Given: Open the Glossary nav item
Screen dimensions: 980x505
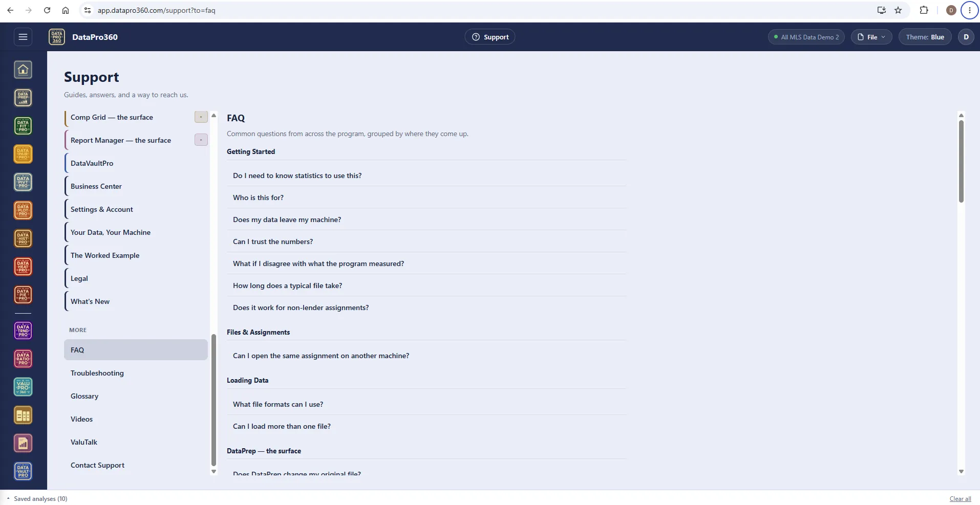Looking at the screenshot, I should tap(136, 396).
